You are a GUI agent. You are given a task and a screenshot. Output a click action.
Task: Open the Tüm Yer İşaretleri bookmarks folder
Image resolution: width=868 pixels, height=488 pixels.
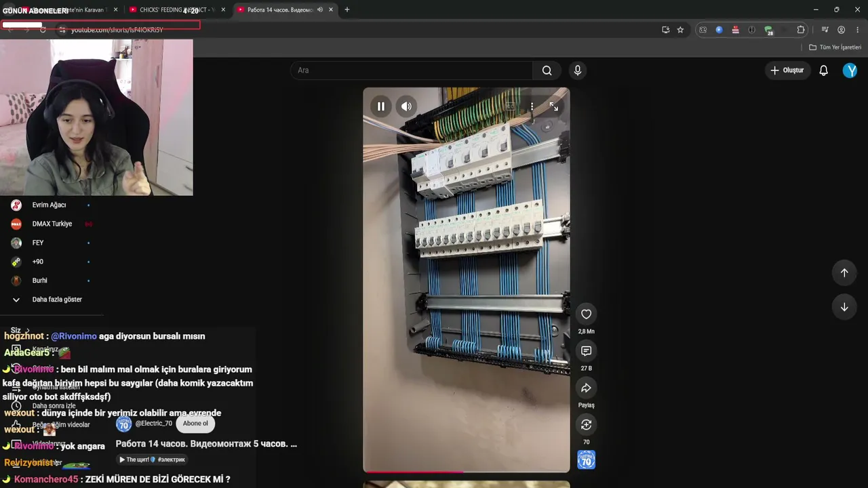tap(835, 47)
